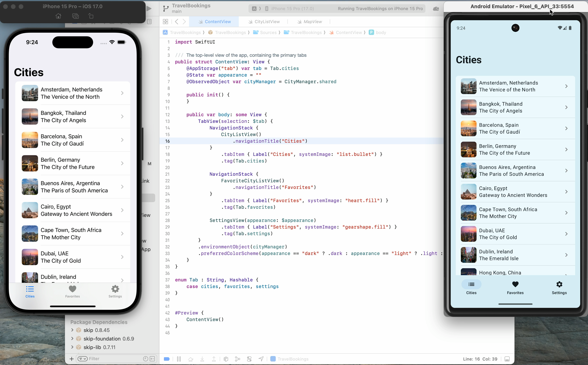Expand the skip-foundation 0.6.9 package
Image resolution: width=588 pixels, height=365 pixels.
(x=72, y=338)
